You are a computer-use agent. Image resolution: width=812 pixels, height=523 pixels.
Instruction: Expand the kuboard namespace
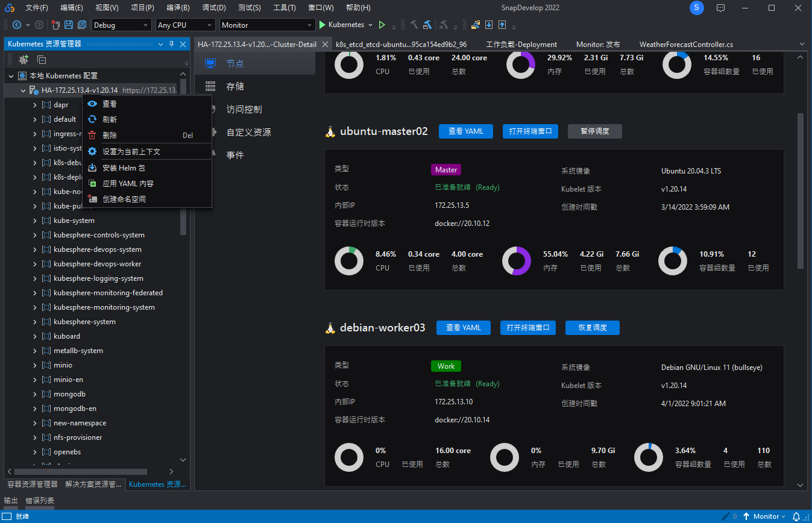(x=35, y=336)
